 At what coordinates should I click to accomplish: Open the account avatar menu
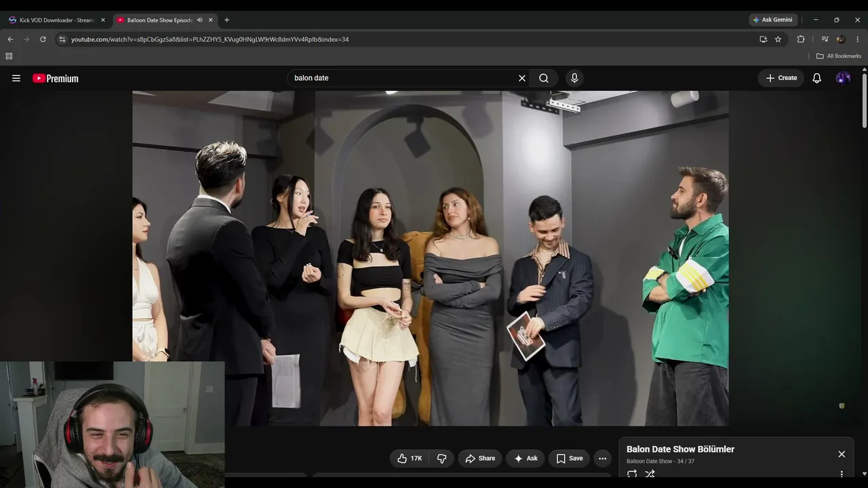pos(843,78)
